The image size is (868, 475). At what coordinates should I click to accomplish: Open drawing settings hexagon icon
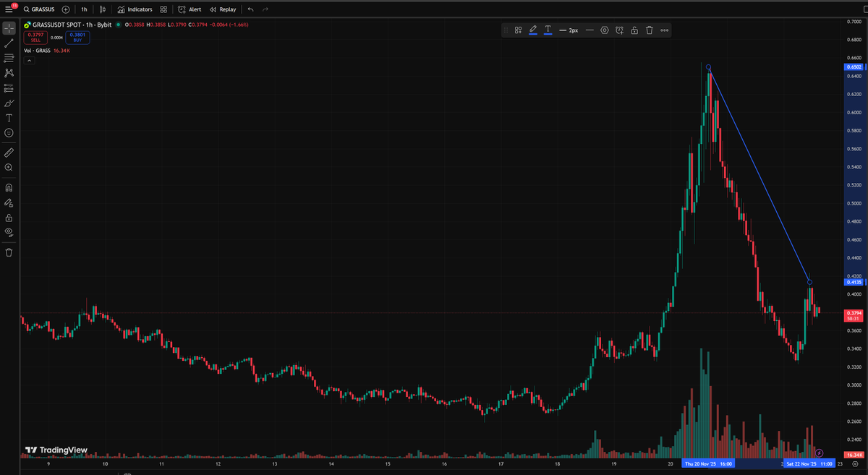point(605,30)
